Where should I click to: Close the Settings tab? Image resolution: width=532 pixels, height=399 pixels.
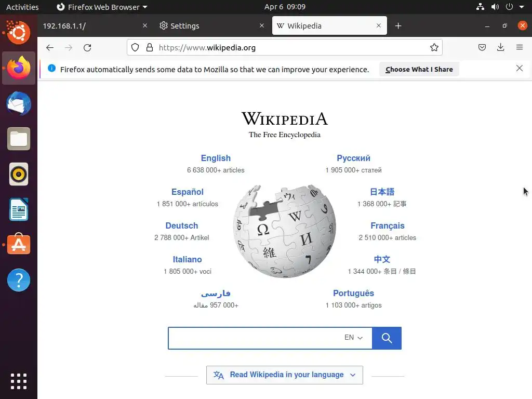click(262, 26)
